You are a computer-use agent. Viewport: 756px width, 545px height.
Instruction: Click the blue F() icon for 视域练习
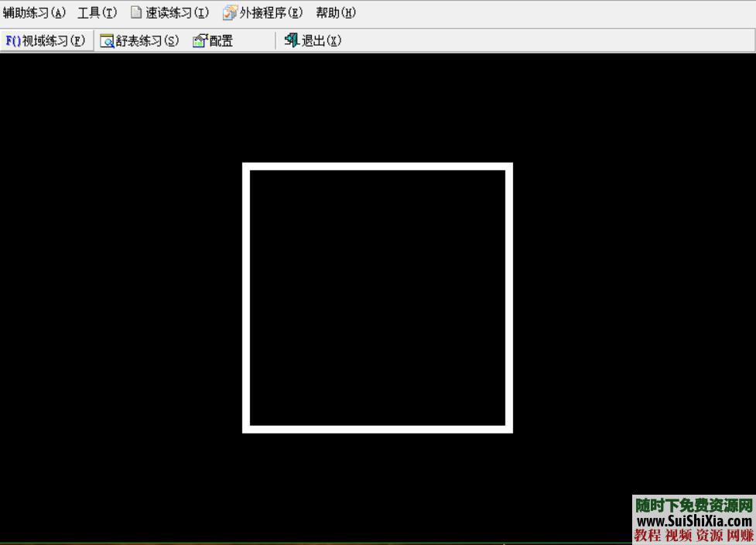click(13, 41)
